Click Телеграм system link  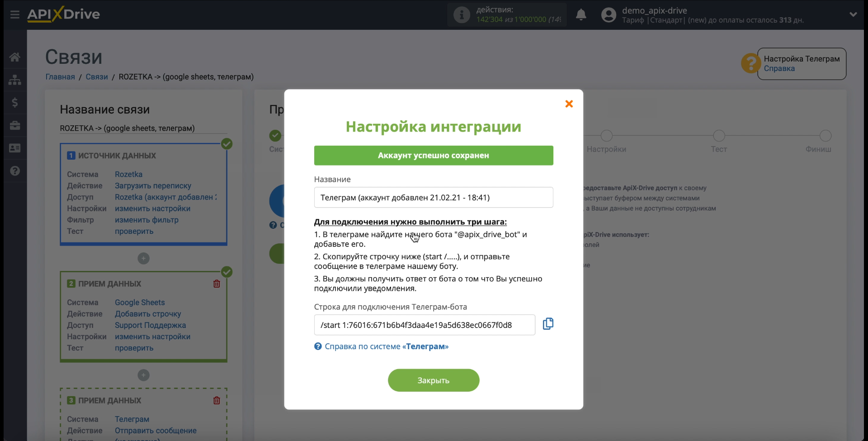[x=132, y=419]
